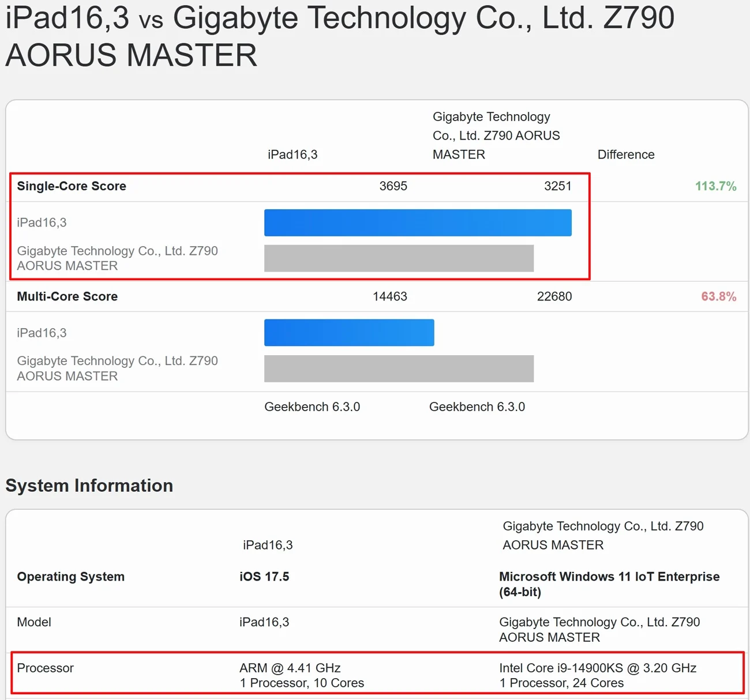Click Gigabyte label under Multi-Core Score
Screen dimensions: 750x700
pos(118,368)
